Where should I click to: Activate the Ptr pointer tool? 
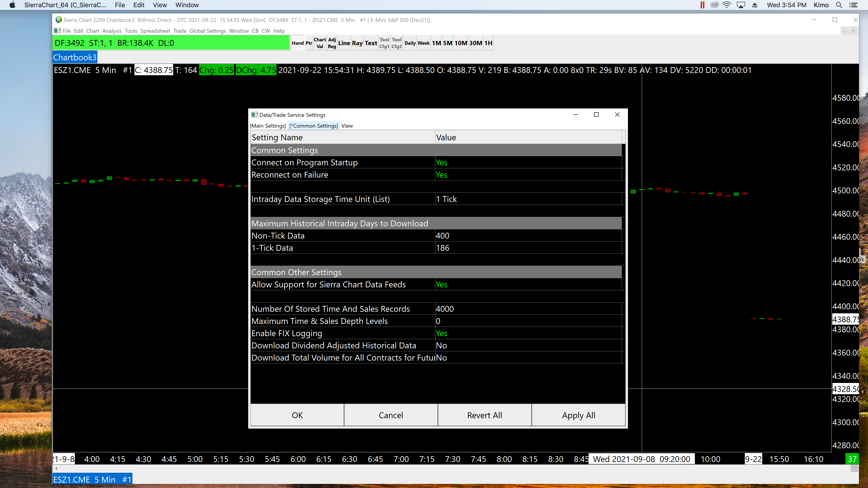309,43
